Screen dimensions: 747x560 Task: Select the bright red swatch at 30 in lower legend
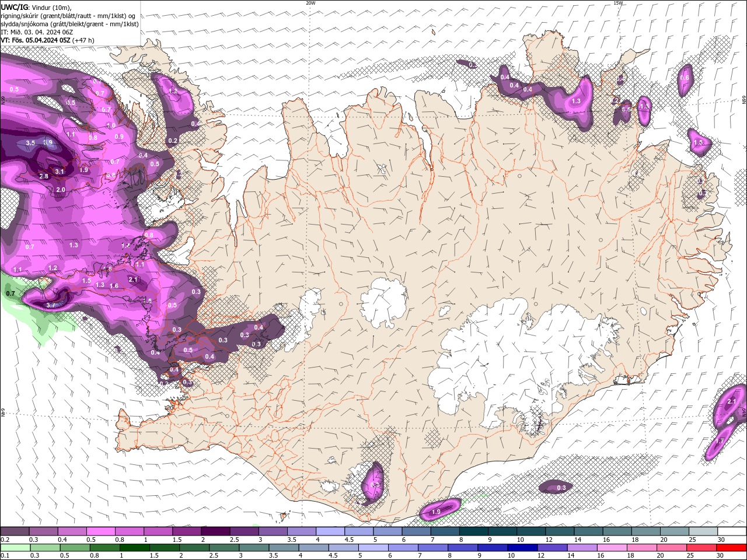[x=731, y=548]
